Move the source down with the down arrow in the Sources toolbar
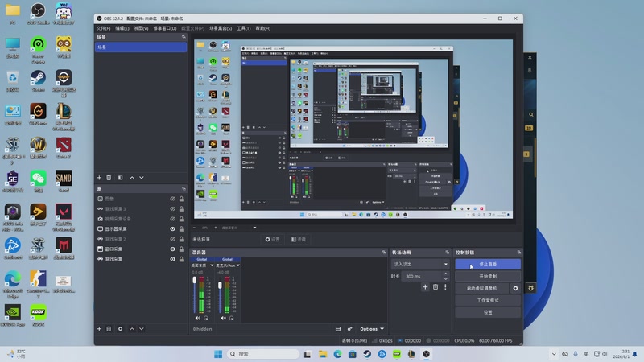Image resolution: width=644 pixels, height=362 pixels. (142, 329)
